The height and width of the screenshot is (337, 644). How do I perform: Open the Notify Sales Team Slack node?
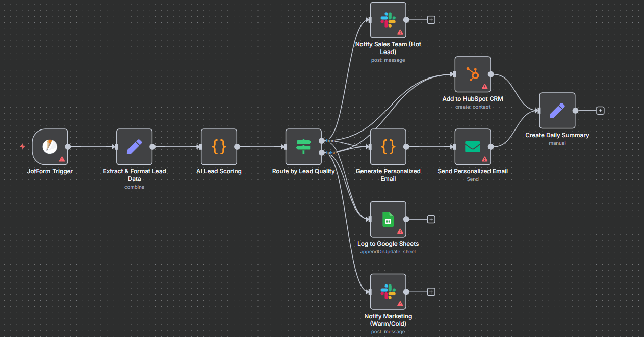(388, 20)
